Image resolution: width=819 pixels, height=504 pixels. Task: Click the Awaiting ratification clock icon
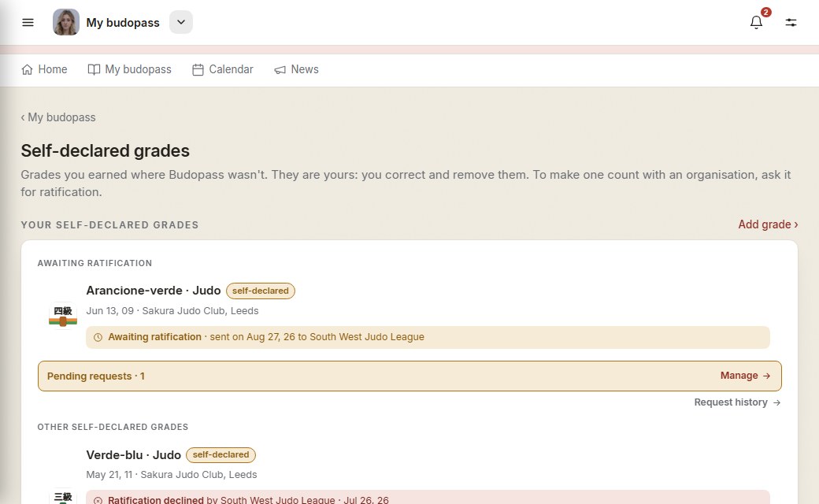[98, 337]
